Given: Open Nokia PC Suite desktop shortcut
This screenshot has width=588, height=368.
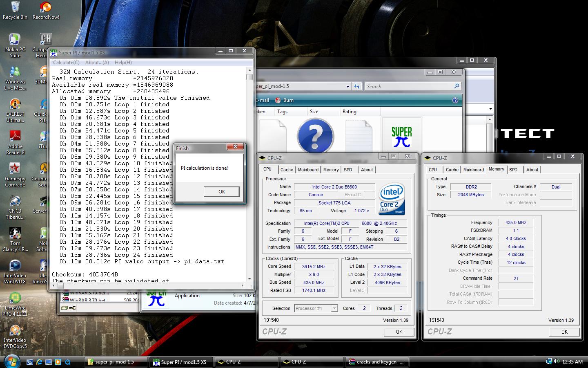Looking at the screenshot, I should pyautogui.click(x=15, y=45).
